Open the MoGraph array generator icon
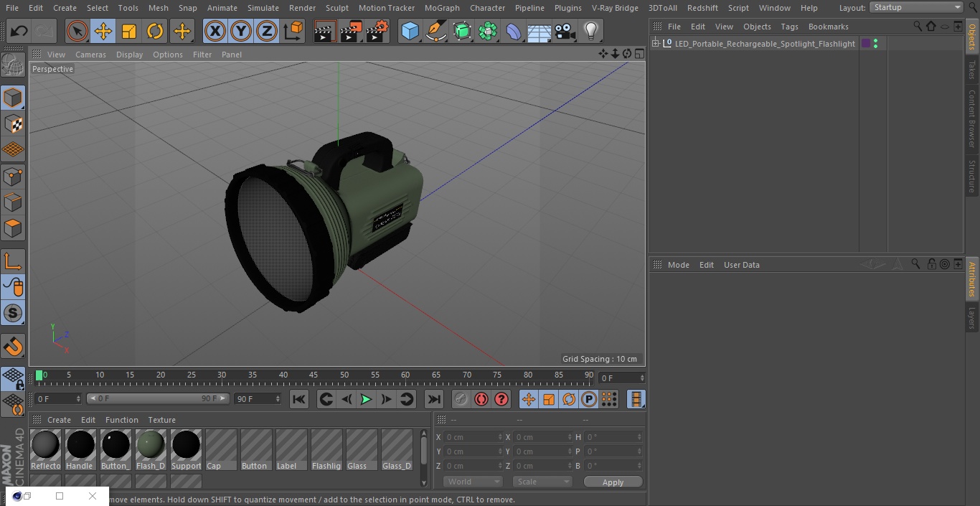The height and width of the screenshot is (506, 980). tap(488, 31)
